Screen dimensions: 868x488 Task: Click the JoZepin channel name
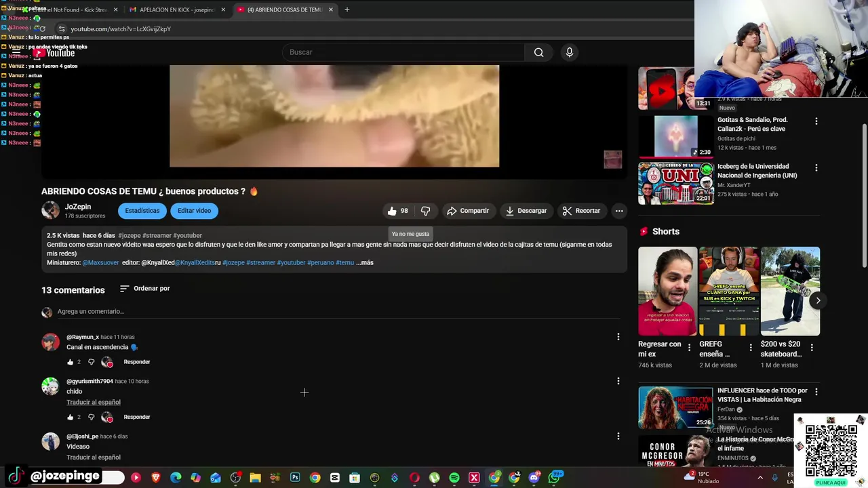coord(78,207)
